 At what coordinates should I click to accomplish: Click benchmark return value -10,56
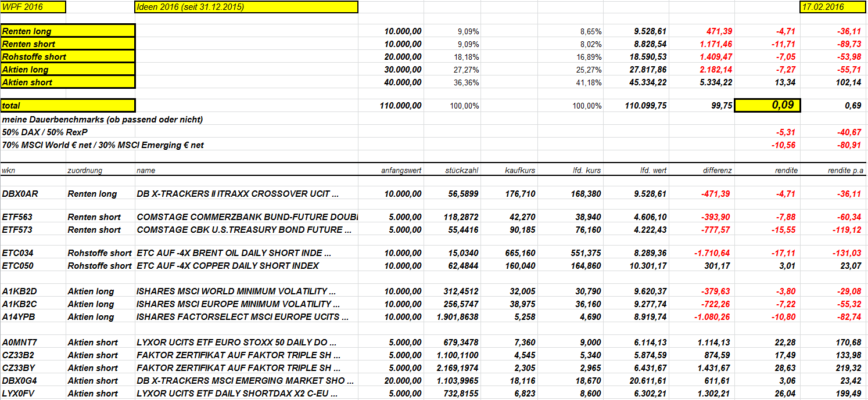pos(784,145)
